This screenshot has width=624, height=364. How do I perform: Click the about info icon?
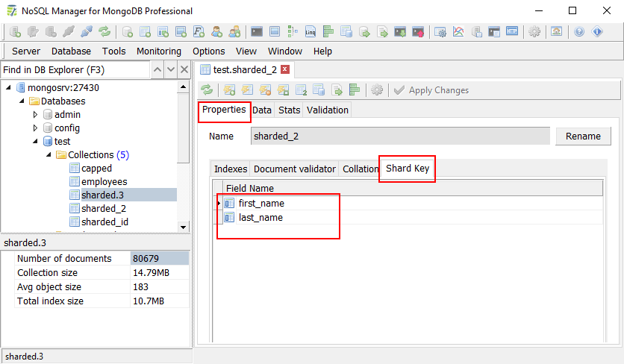click(597, 32)
